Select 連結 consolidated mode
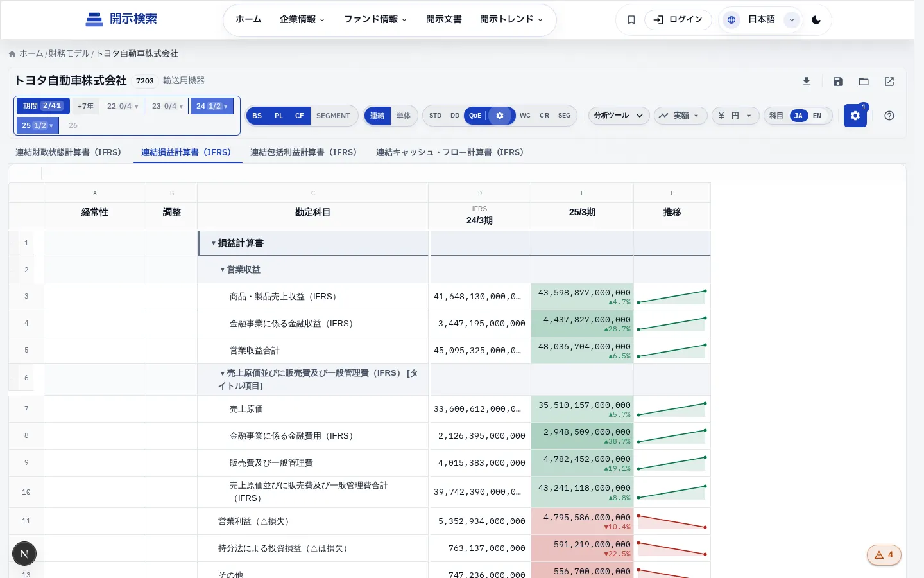 tap(377, 116)
